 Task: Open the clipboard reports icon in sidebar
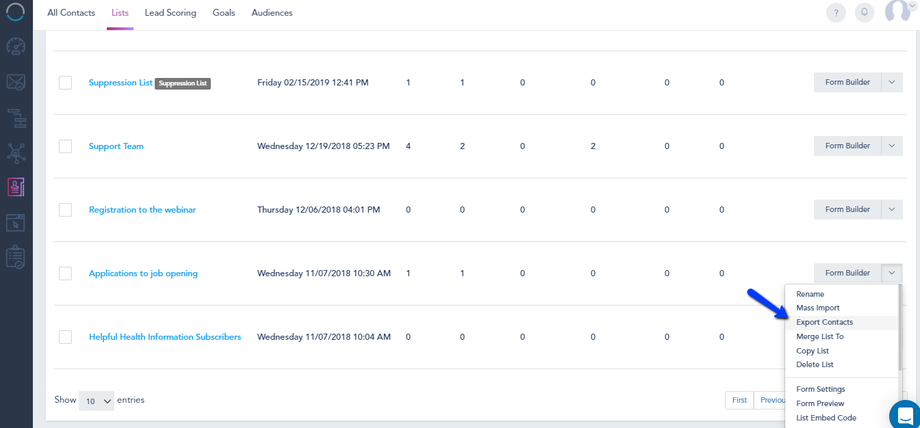tap(16, 257)
